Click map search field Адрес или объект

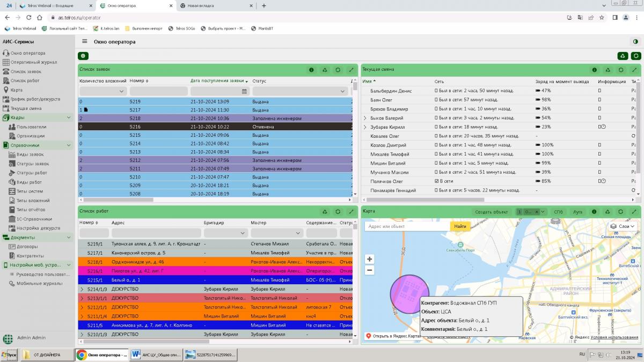pos(408,226)
